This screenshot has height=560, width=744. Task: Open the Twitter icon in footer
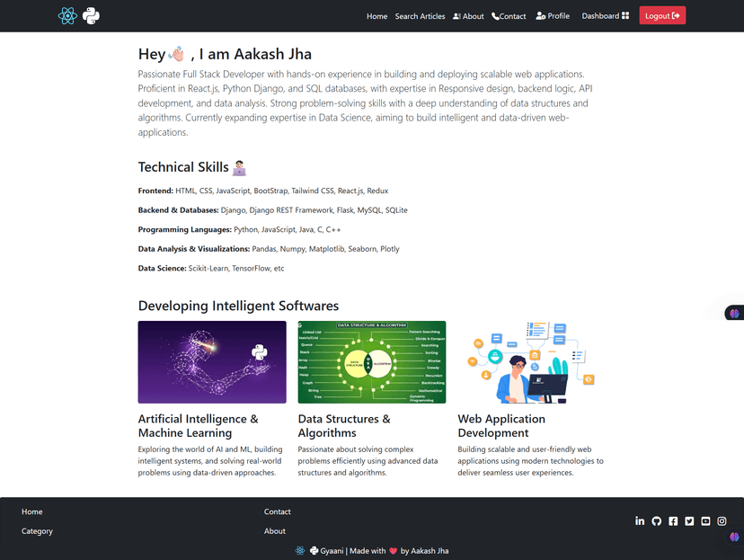click(x=689, y=521)
